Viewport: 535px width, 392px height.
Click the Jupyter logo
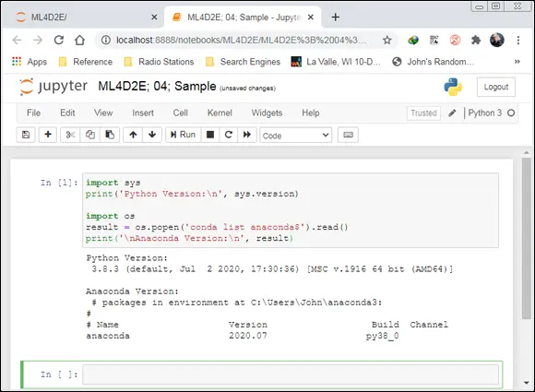53,87
